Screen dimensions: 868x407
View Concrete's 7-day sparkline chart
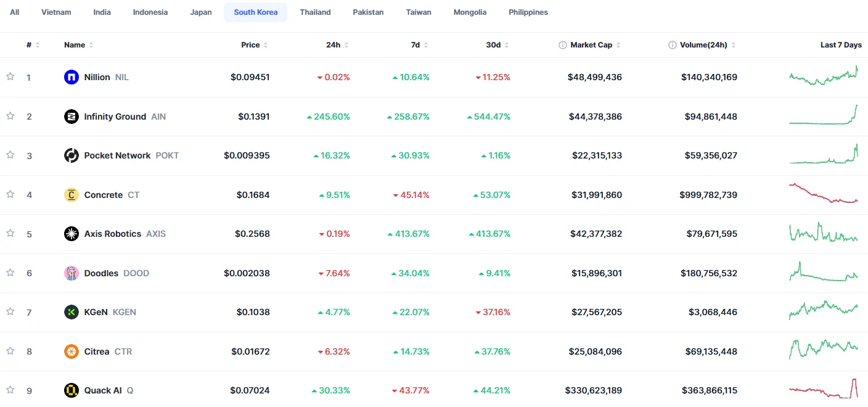pyautogui.click(x=824, y=194)
